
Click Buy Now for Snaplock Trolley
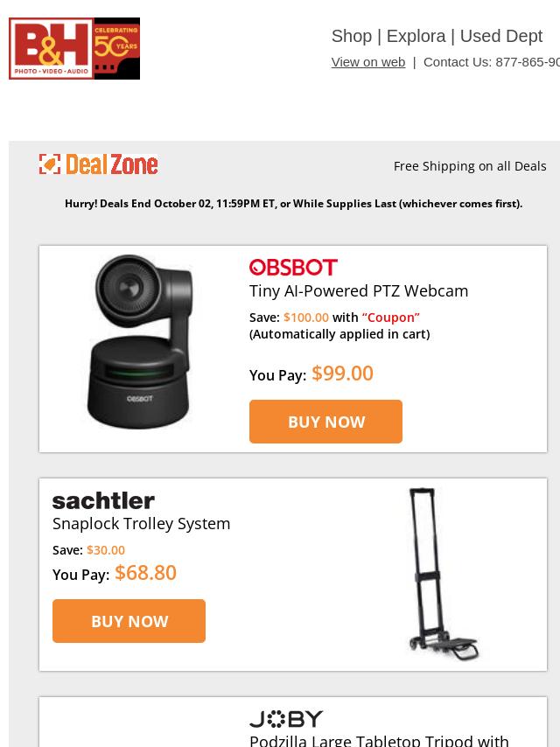129,621
